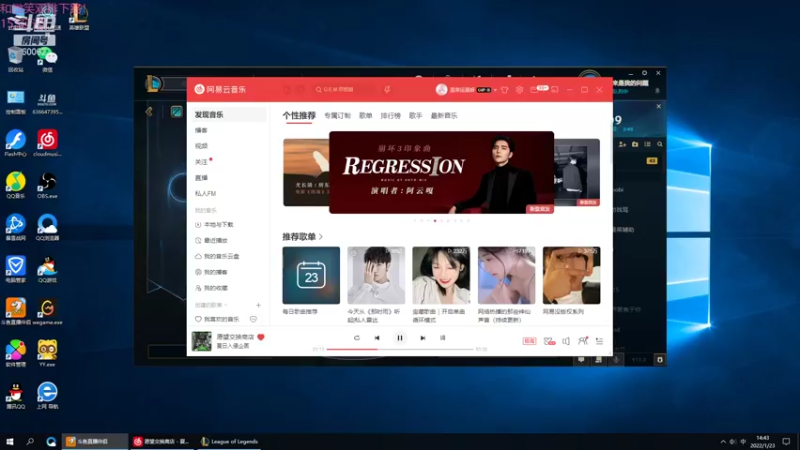The width and height of the screenshot is (800, 450).
Task: Collapse the 创建的歌单 section arrow
Action: 225,305
